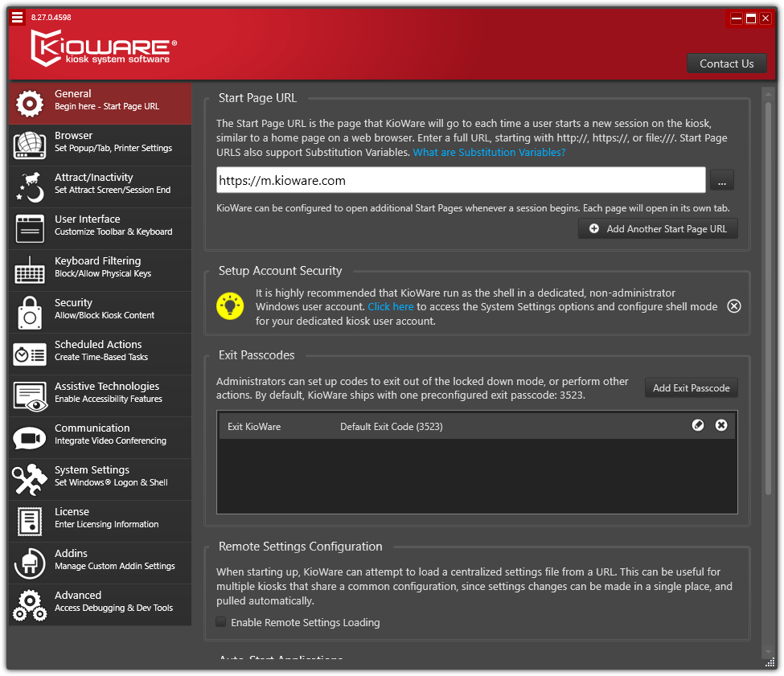Open System Settings section
The height and width of the screenshot is (676, 784).
pos(100,480)
